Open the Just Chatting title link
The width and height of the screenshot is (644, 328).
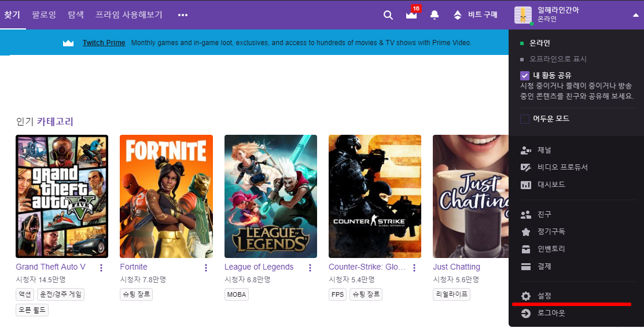(x=457, y=267)
